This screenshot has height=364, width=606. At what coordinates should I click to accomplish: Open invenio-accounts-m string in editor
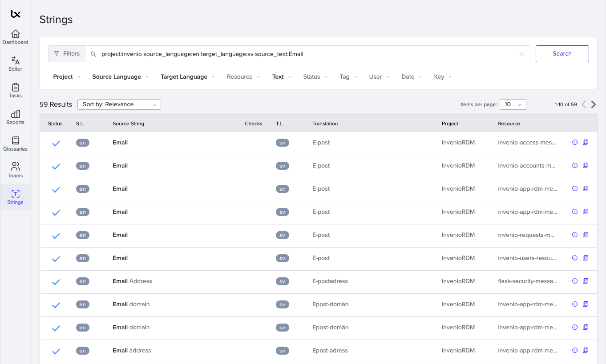tap(586, 165)
